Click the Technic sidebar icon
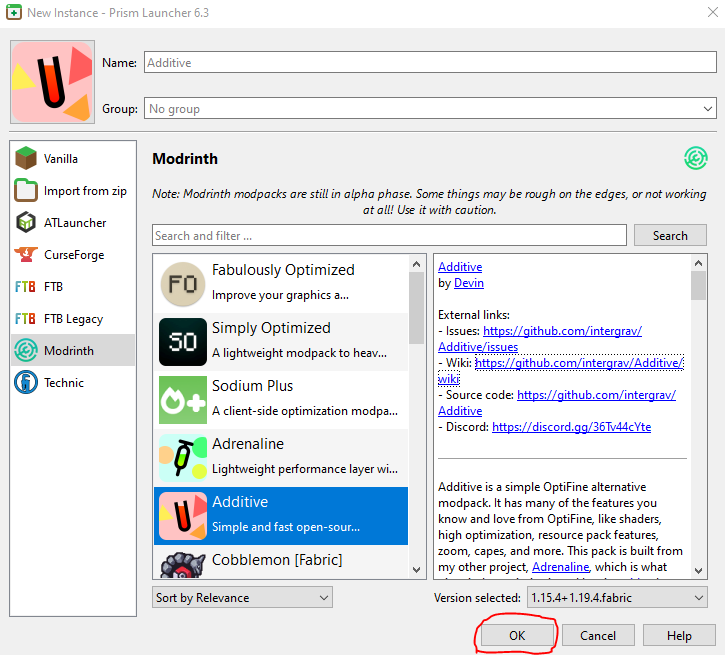The image size is (725, 655). click(x=26, y=382)
